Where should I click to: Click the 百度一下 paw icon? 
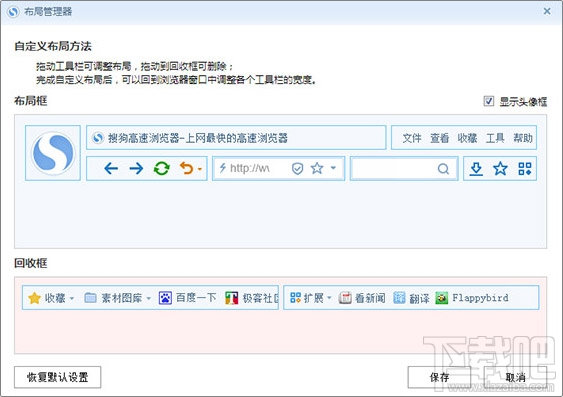pyautogui.click(x=165, y=298)
